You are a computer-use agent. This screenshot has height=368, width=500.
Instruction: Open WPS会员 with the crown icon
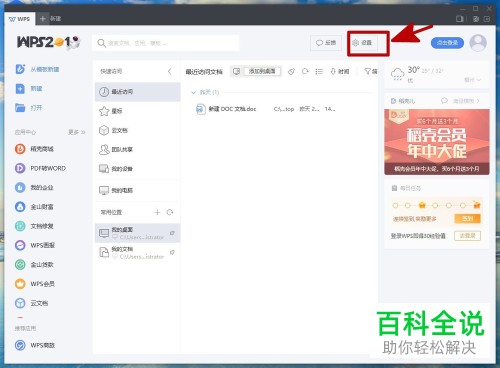pos(20,284)
